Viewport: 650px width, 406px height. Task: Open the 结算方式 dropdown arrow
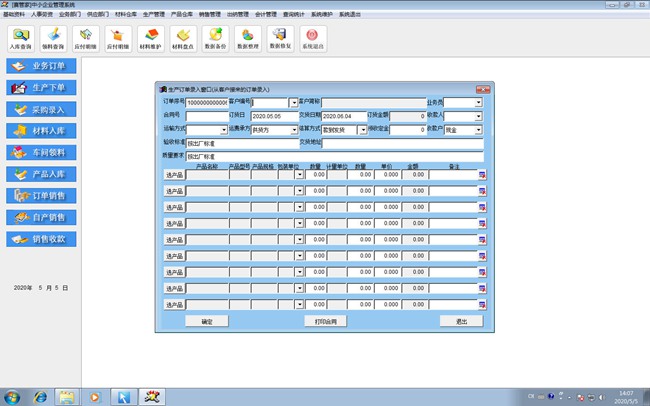[363, 130]
